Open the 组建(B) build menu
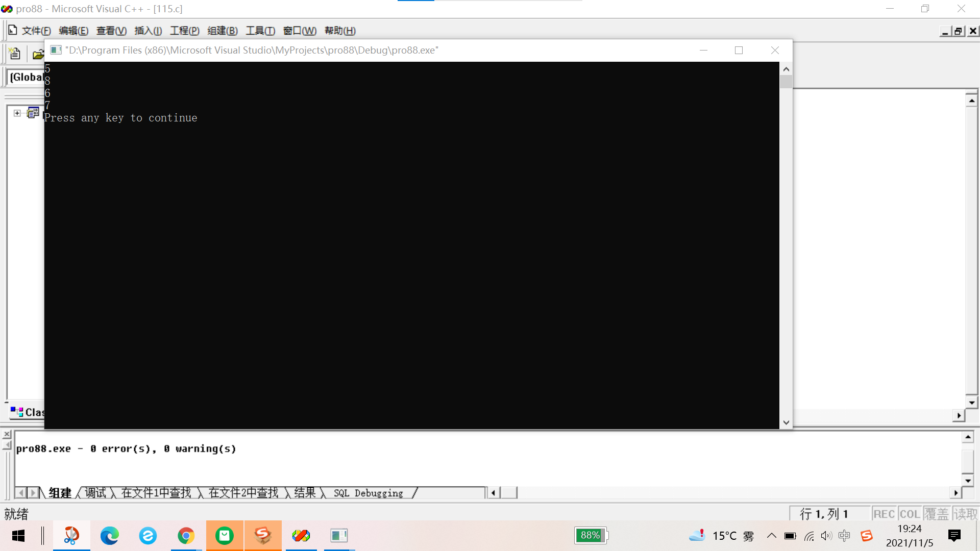The width and height of the screenshot is (980, 551). point(223,31)
